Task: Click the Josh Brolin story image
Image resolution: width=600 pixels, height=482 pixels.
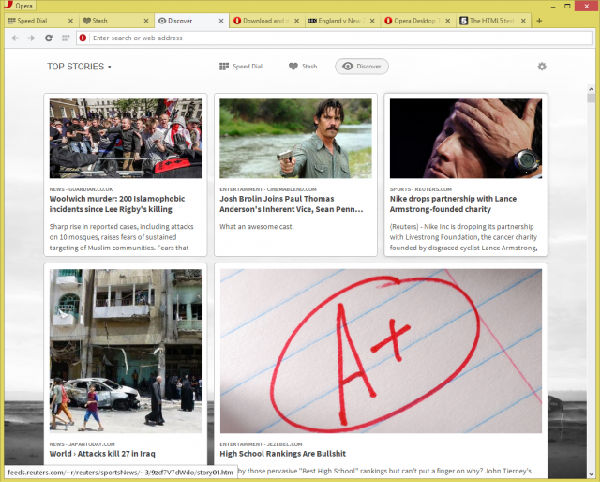Action: coord(295,138)
